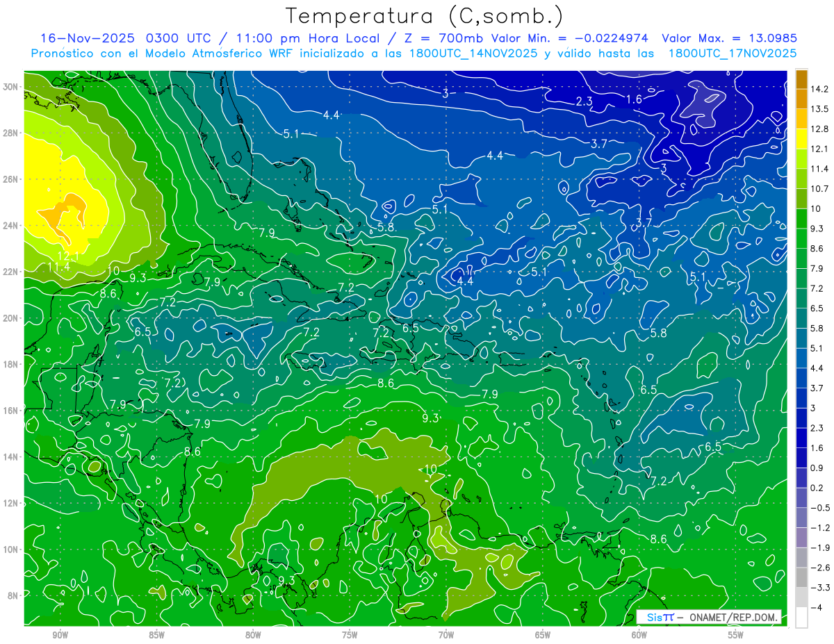
Task: Click the 'Temperatura (C,somb.)' chart title
Action: tap(424, 15)
